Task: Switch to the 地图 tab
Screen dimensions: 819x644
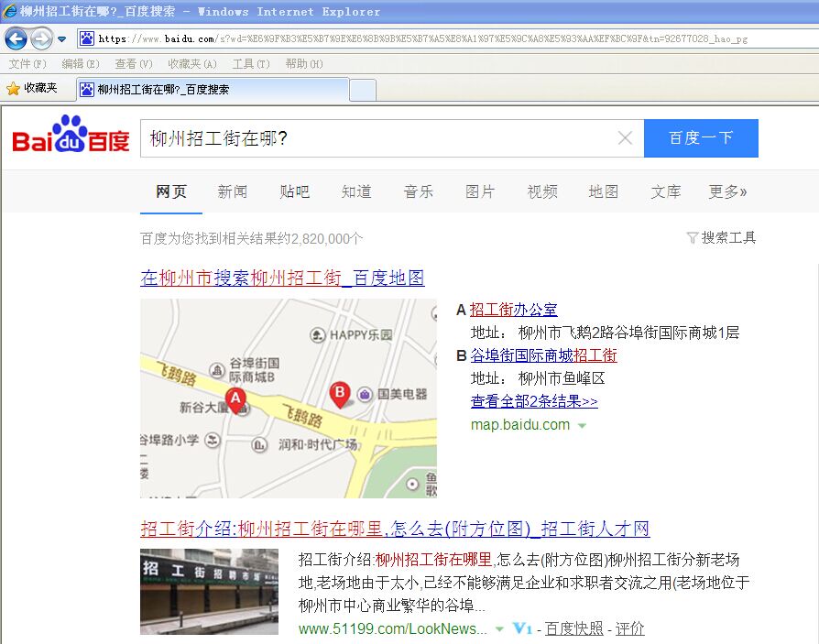Action: (604, 191)
